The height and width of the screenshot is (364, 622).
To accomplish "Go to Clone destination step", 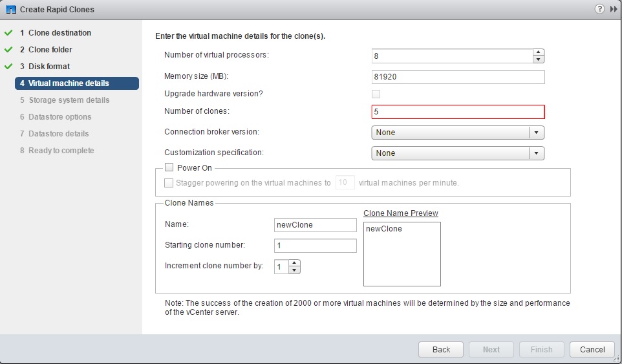I will coord(59,33).
